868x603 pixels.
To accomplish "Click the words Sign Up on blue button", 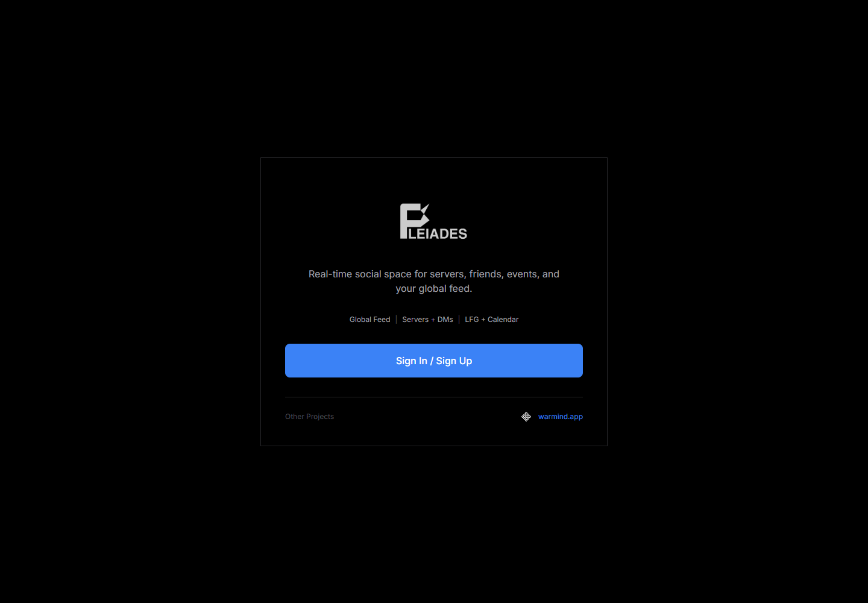I will (454, 361).
